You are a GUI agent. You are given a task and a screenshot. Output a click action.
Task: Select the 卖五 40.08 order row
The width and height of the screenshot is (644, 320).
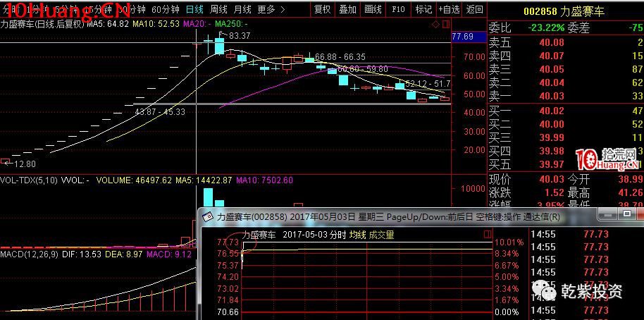click(566, 42)
